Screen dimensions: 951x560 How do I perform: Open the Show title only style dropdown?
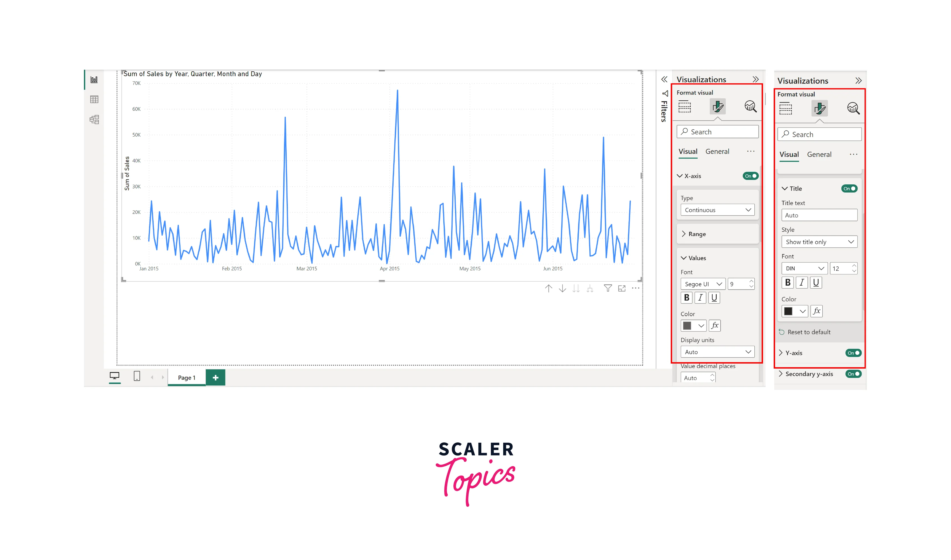point(819,242)
